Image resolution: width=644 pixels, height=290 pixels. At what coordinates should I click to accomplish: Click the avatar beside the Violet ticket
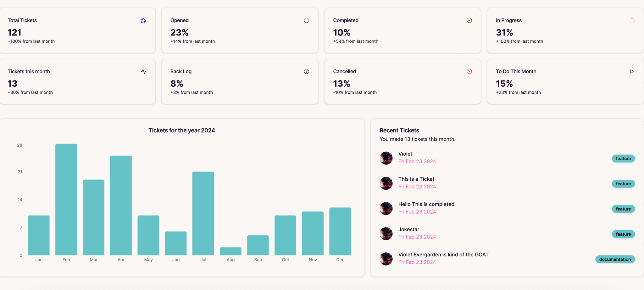tap(386, 158)
